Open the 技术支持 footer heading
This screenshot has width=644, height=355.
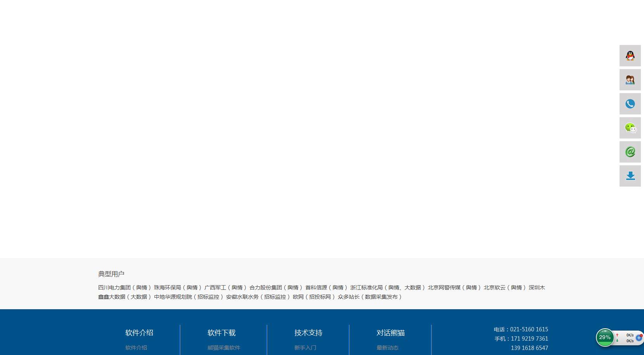[308, 333]
